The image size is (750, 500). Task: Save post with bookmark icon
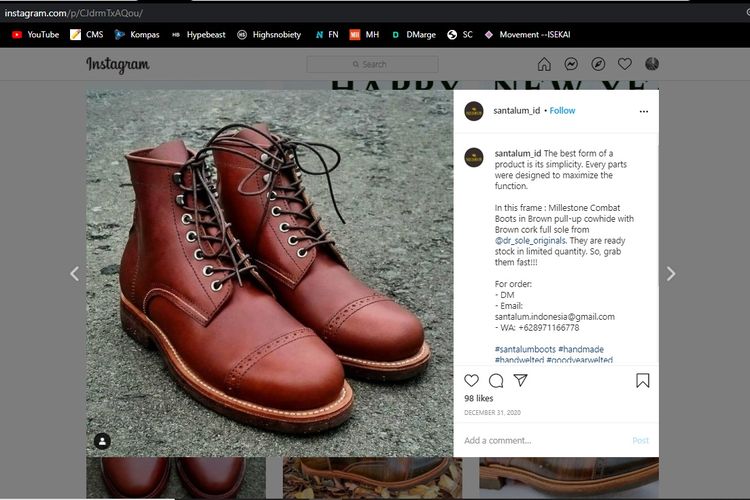[x=642, y=381]
